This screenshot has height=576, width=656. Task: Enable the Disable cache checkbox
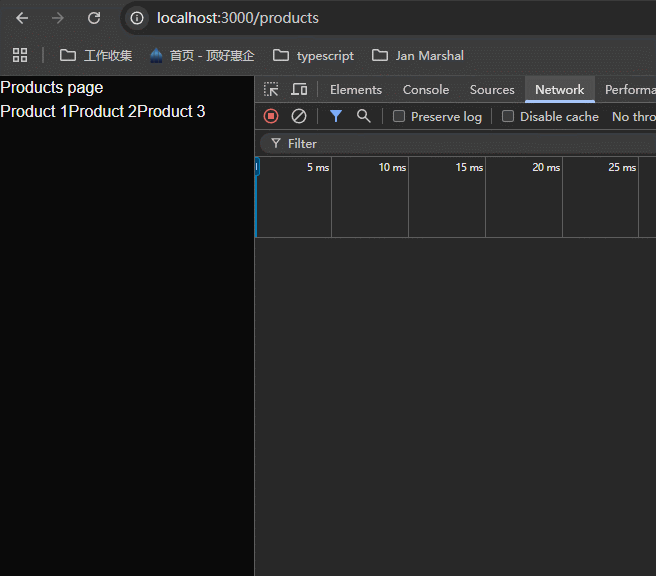(x=508, y=116)
